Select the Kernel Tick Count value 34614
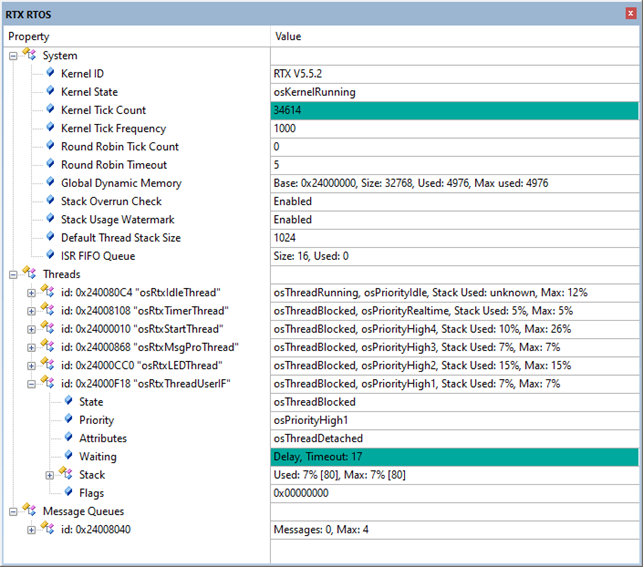This screenshot has width=643, height=567. pyautogui.click(x=455, y=110)
